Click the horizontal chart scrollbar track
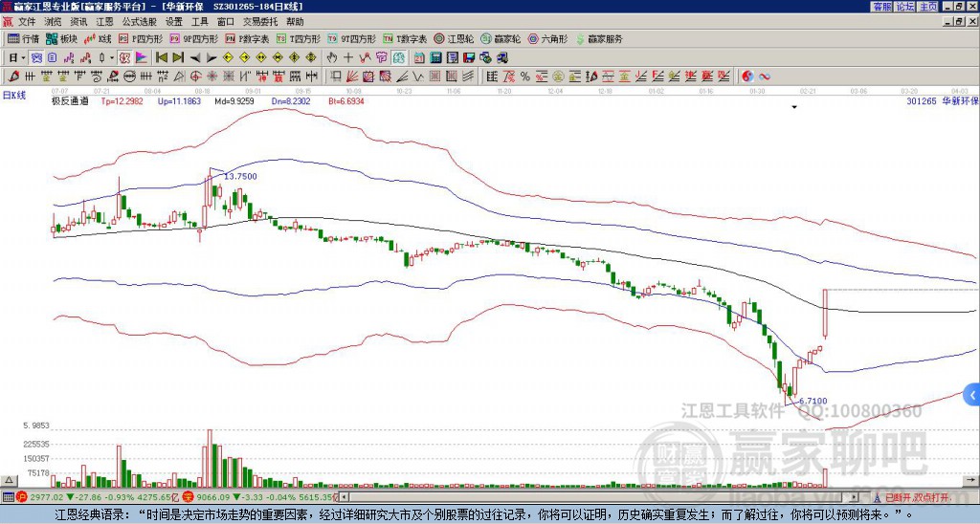The image size is (980, 524). (600, 498)
